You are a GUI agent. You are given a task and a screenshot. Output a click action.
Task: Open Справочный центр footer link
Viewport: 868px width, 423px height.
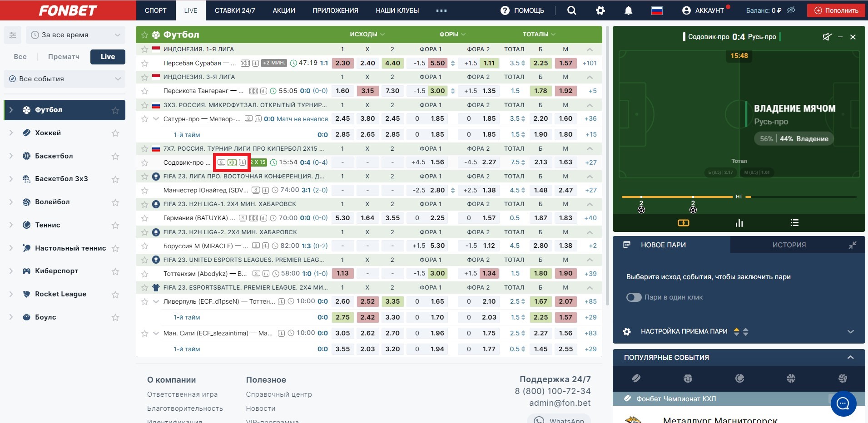point(279,394)
